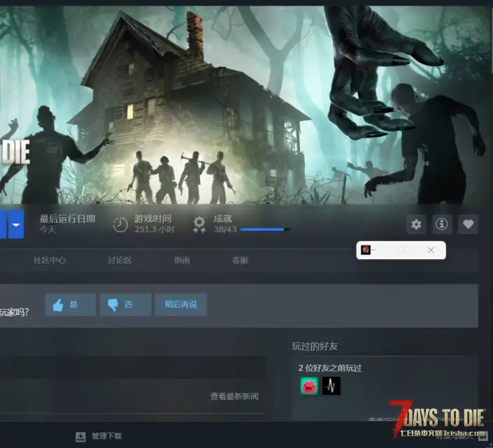Open the 社区中心 tab
The width and height of the screenshot is (493, 448).
click(50, 260)
